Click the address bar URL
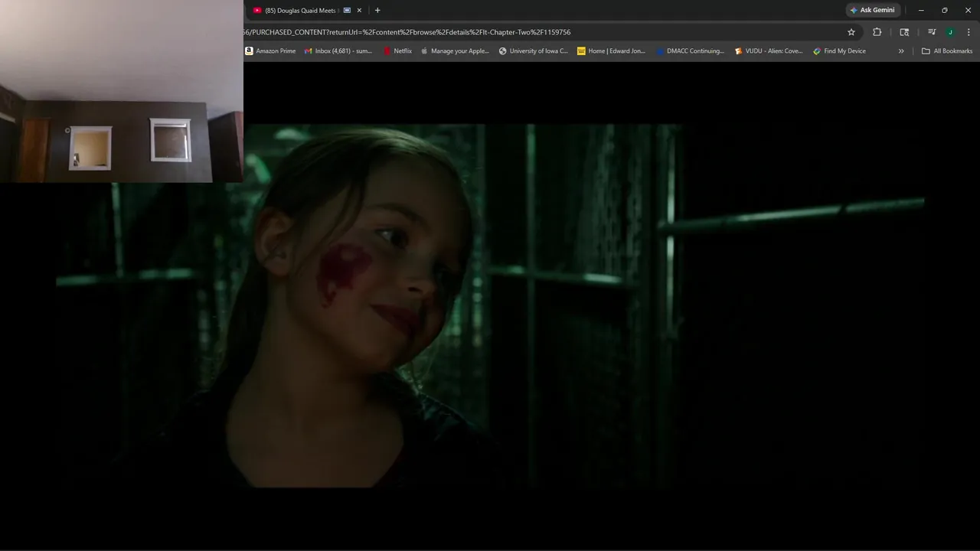Image resolution: width=980 pixels, height=551 pixels. point(407,32)
